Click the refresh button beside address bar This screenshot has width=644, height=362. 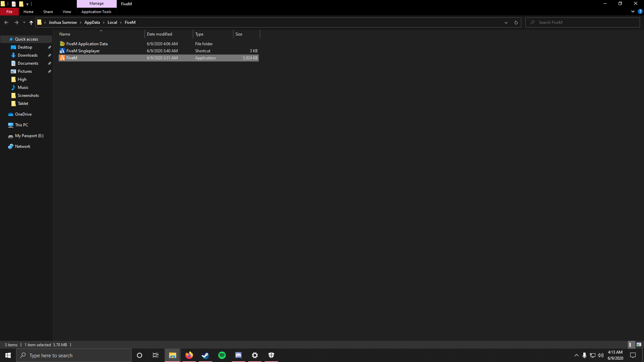click(x=516, y=22)
